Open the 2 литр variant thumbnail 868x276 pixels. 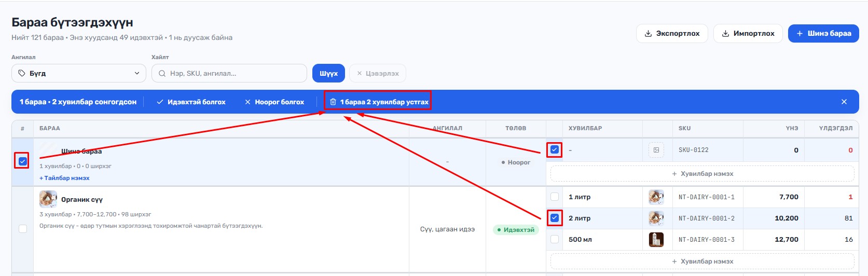click(656, 218)
